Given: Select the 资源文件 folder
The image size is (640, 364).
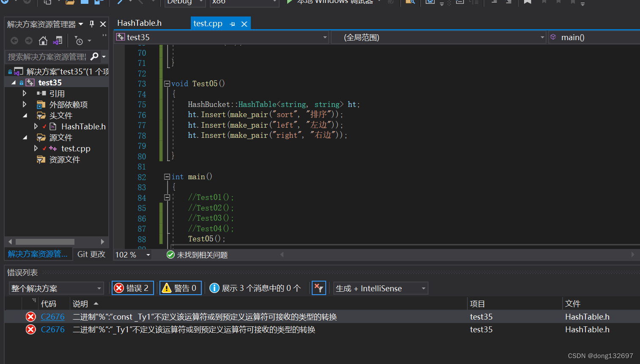Looking at the screenshot, I should (x=64, y=159).
